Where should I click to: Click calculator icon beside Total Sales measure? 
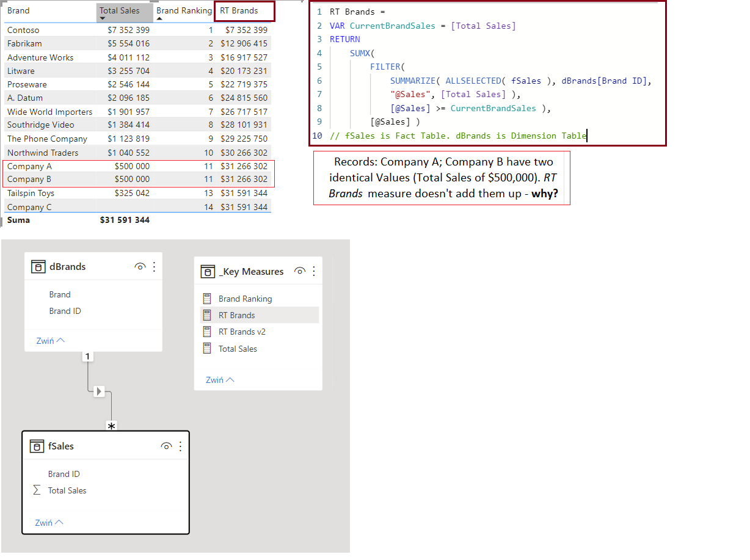coord(206,349)
